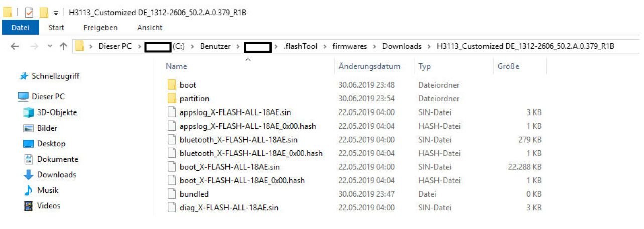The width and height of the screenshot is (644, 229).
Task: Open the partition folder icon
Action: click(171, 98)
